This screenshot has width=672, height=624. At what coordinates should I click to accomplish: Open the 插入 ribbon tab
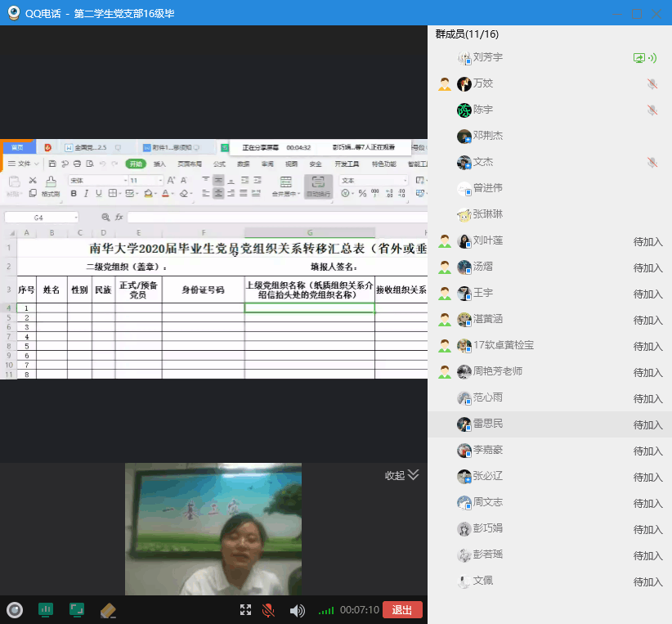tap(159, 164)
